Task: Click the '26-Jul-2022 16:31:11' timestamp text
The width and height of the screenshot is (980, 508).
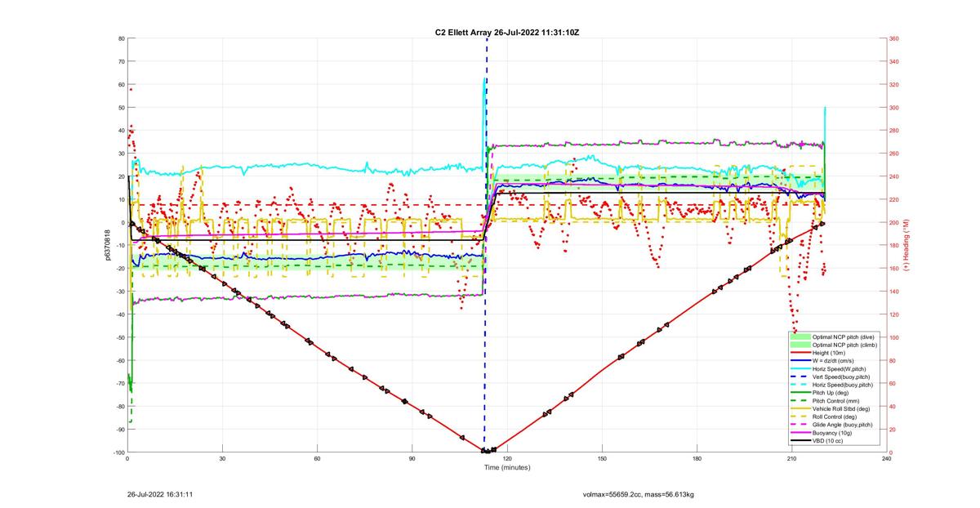Action: tap(160, 494)
